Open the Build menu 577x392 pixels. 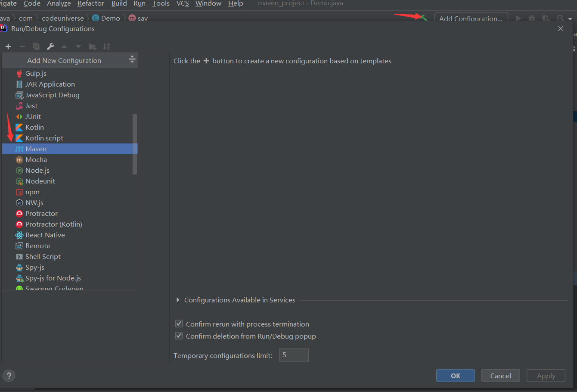[119, 3]
